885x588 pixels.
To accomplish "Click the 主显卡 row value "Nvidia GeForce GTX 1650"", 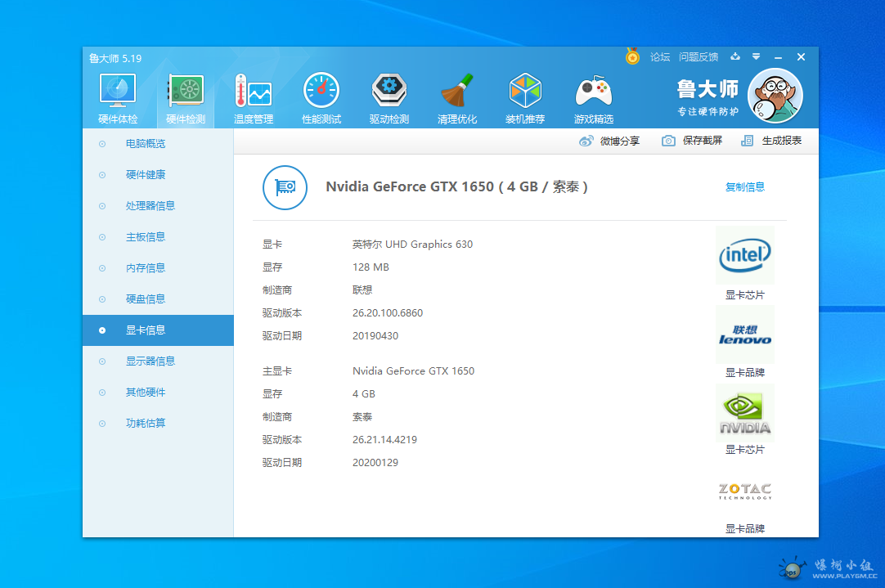I will (414, 371).
